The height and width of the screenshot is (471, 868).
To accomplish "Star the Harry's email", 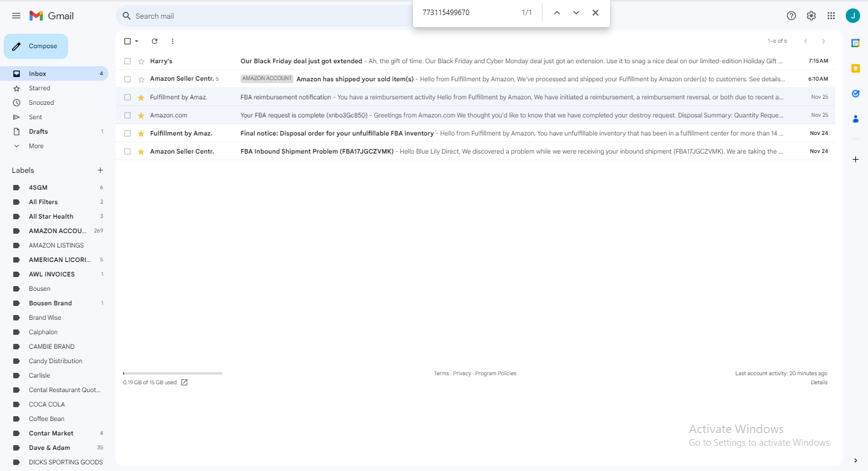I will [x=141, y=61].
